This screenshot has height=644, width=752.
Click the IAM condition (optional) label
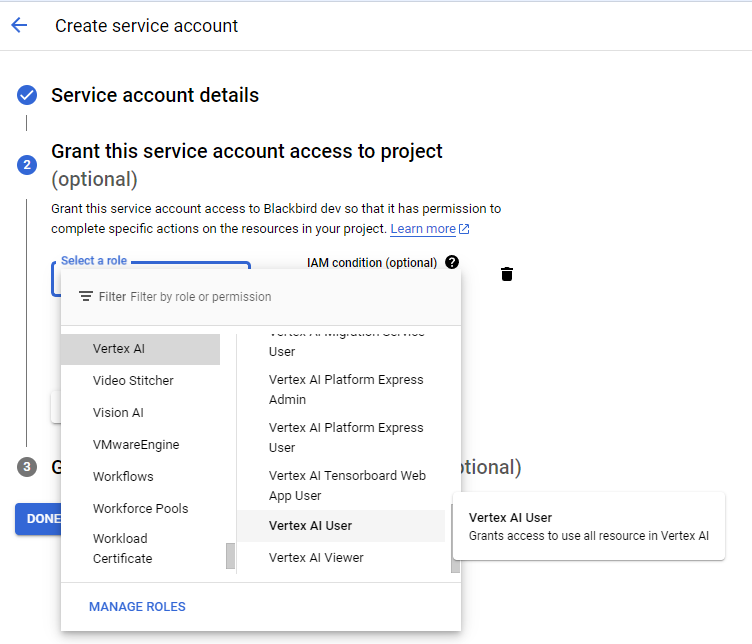(x=372, y=263)
